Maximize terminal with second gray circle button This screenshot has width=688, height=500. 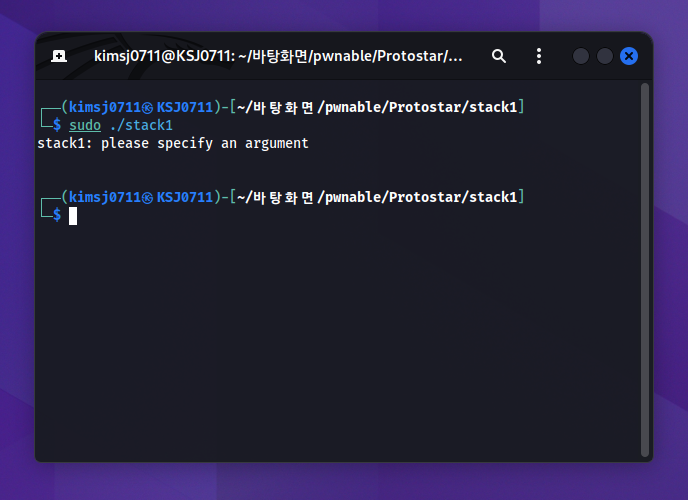tap(605, 56)
